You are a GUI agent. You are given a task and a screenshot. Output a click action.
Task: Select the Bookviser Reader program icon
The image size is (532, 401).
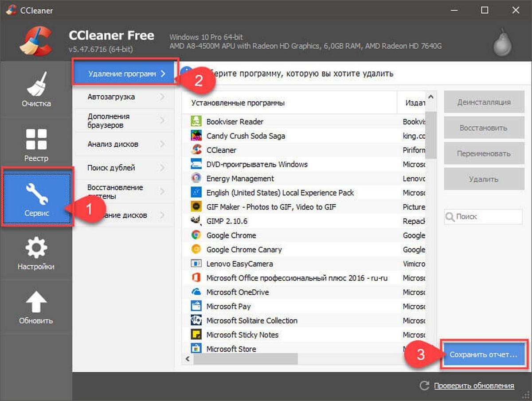point(196,121)
